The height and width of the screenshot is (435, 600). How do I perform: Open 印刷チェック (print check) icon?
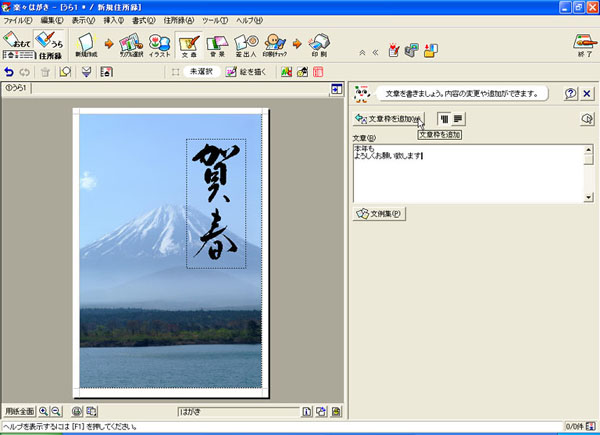(x=275, y=44)
